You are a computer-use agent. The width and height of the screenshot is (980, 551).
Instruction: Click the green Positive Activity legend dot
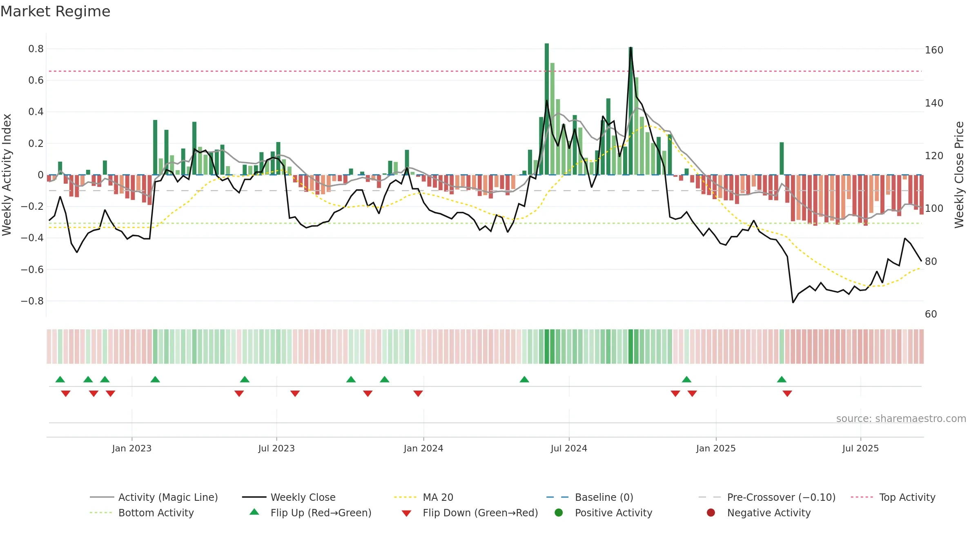click(x=559, y=513)
